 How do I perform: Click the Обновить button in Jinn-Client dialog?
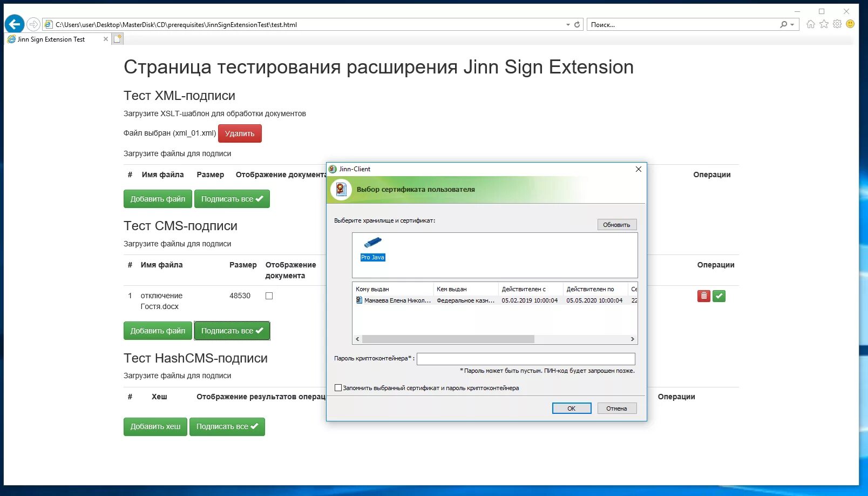coord(616,225)
